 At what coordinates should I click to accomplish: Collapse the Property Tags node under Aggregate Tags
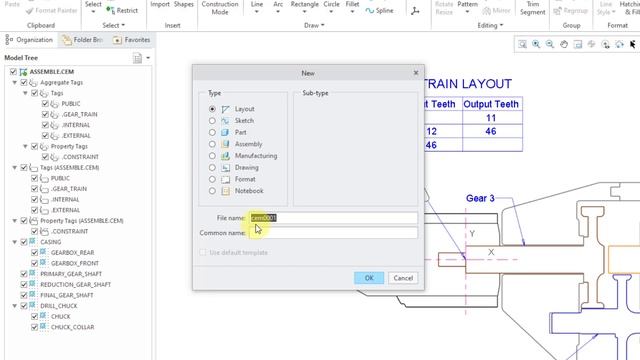(25, 146)
